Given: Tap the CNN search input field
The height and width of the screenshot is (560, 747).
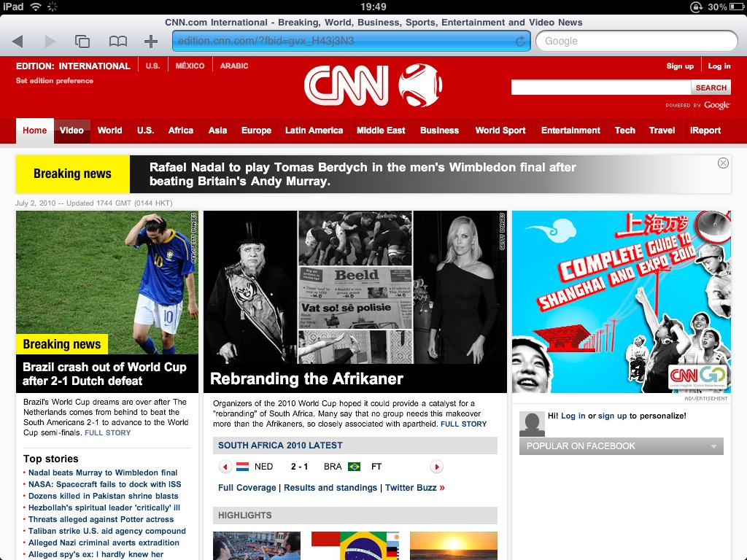Looking at the screenshot, I should [600, 87].
